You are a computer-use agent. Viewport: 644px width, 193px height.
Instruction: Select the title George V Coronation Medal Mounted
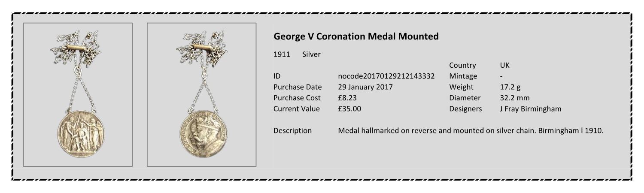356,36
